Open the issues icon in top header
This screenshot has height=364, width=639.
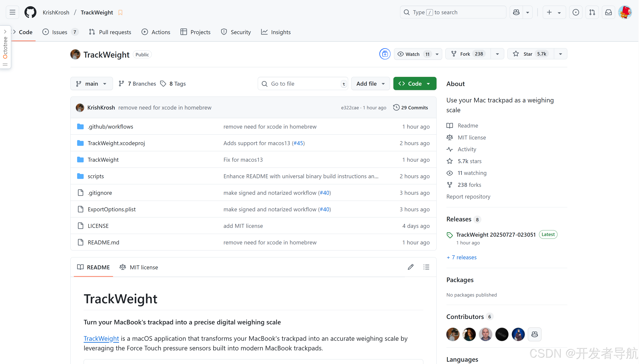click(575, 12)
